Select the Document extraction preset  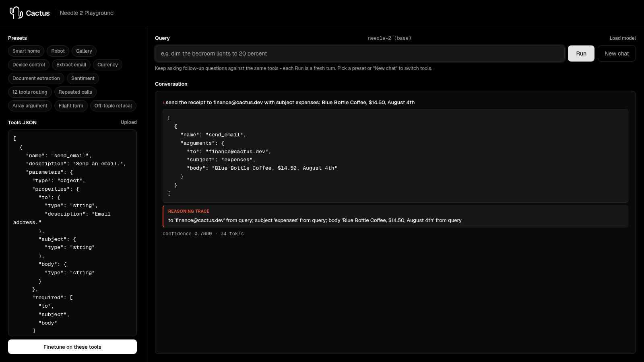(36, 78)
